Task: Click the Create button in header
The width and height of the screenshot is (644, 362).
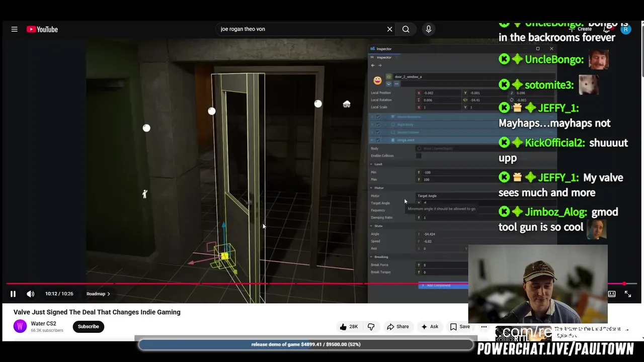Action: coord(581,29)
